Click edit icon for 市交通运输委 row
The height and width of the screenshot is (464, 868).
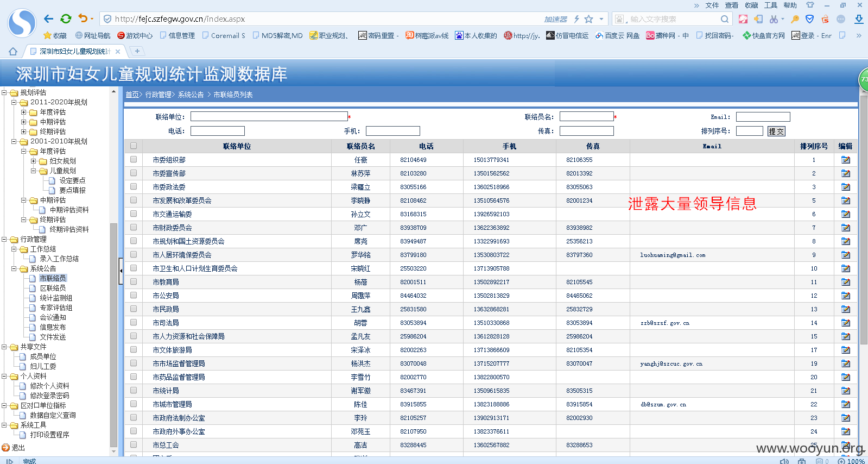coord(845,214)
